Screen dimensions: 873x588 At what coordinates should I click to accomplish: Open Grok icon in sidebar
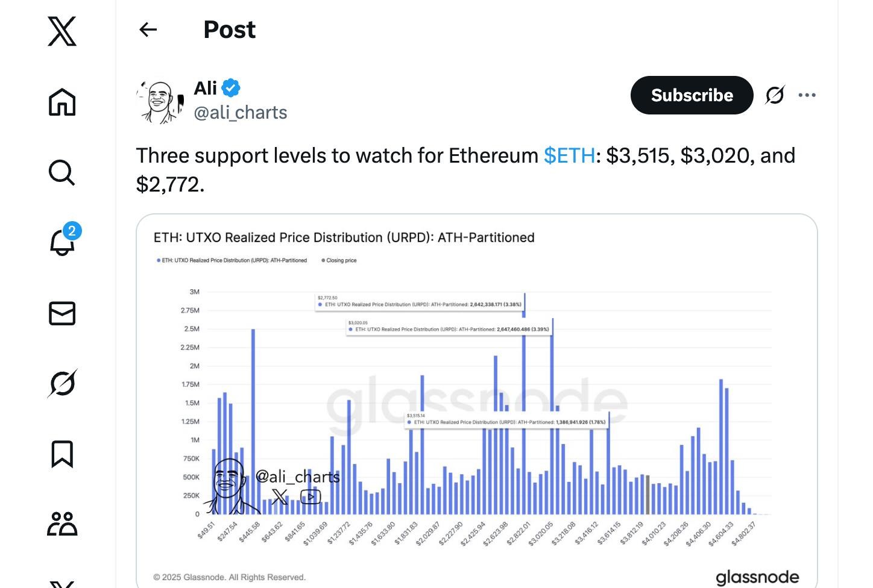point(62,383)
